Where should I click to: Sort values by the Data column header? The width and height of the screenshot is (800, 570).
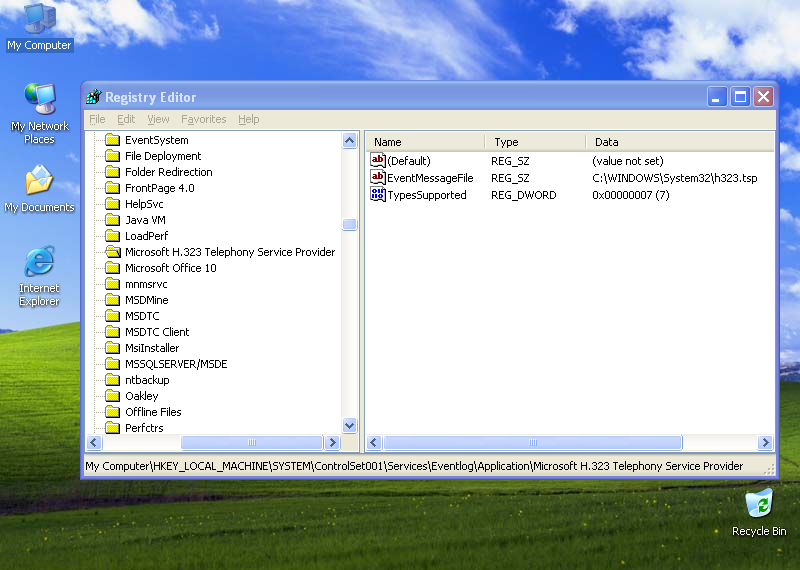(680, 142)
